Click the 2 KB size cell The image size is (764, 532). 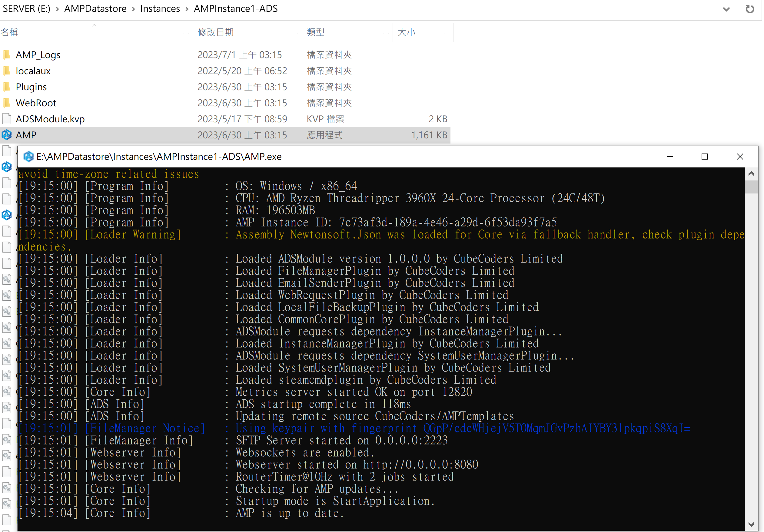click(x=438, y=119)
